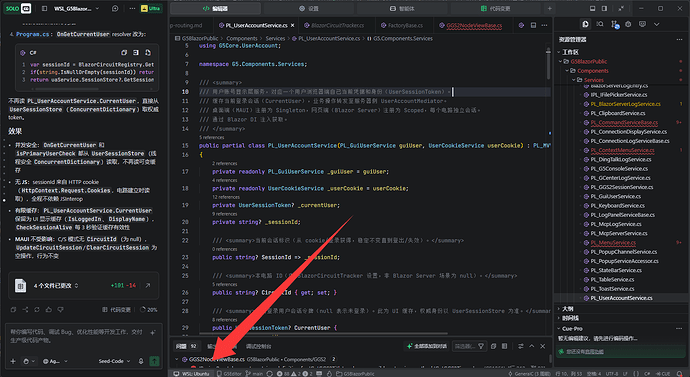Close the PL_UserAccountService.cs tab

point(293,26)
